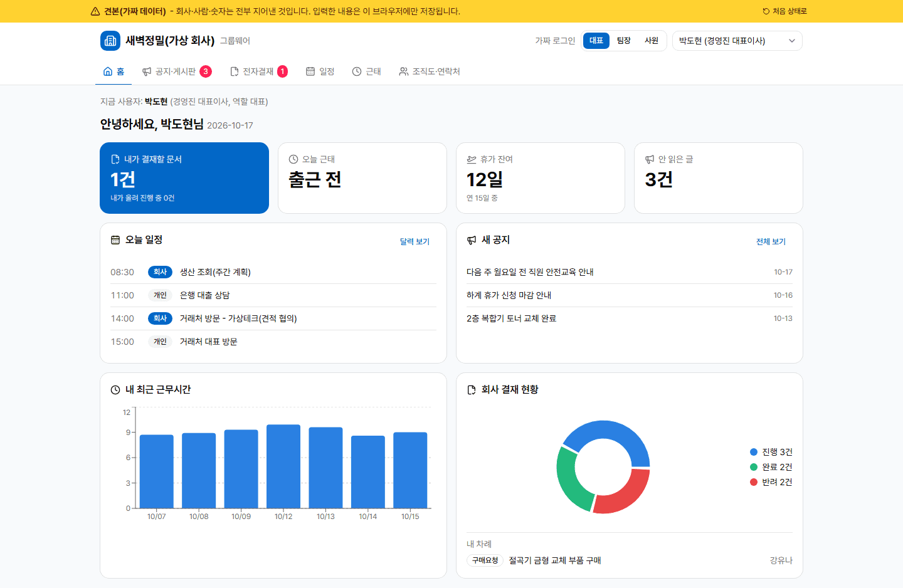Viewport: 903px width, 588px height.
Task: Click the blue 진행 3건 legend swatch
Action: click(x=754, y=452)
